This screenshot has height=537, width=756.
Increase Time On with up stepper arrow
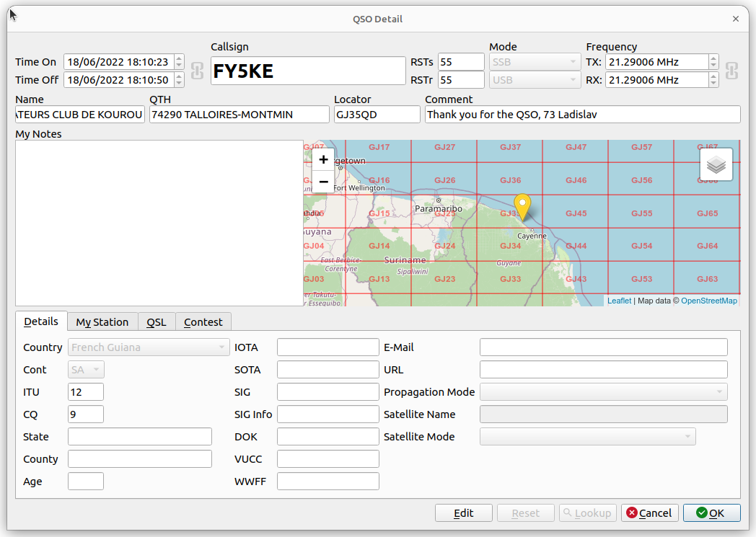[x=179, y=58]
